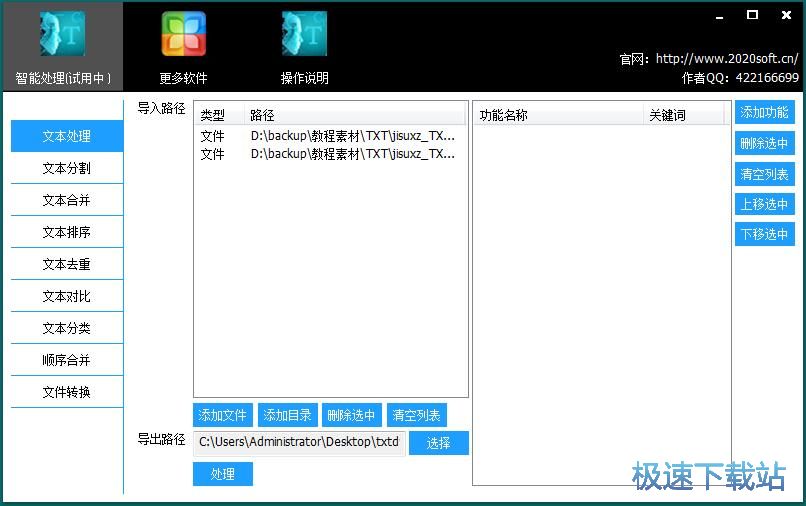806x506 pixels.
Task: Open official site link 2020soft.cn
Action: pos(727,59)
